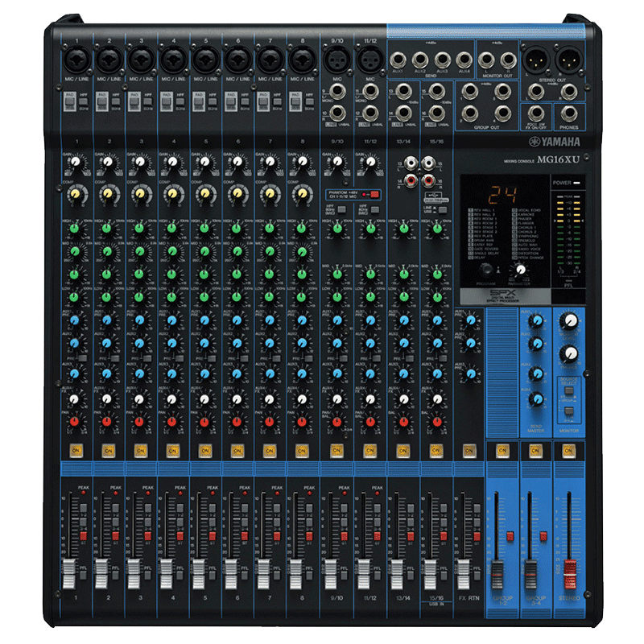The image size is (644, 644).
Task: Click the stereo level meter LEDs
Action: (x=568, y=231)
